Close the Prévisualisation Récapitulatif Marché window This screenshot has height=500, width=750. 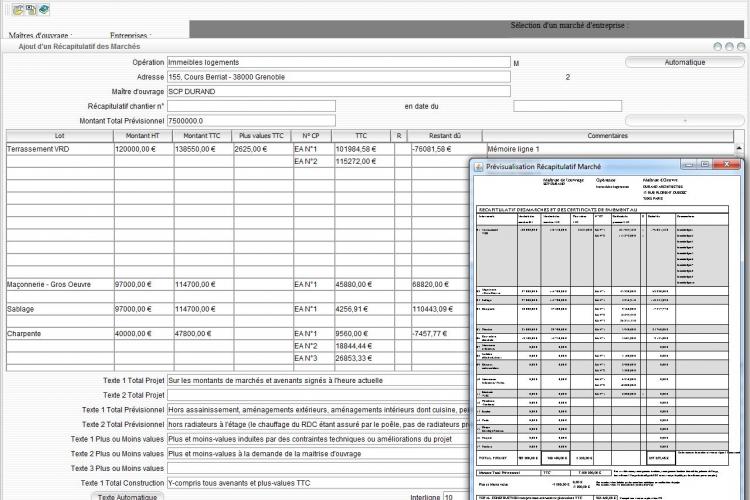coord(726,164)
